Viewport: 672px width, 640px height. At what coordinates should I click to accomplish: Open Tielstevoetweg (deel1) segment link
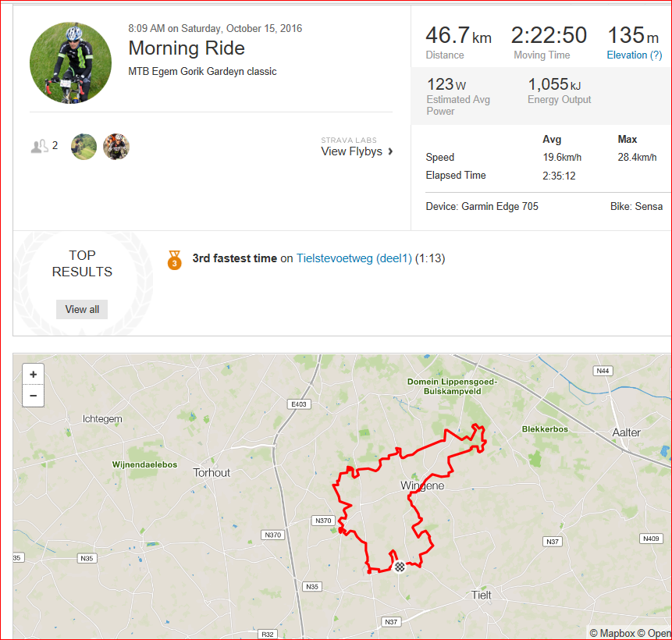point(354,258)
